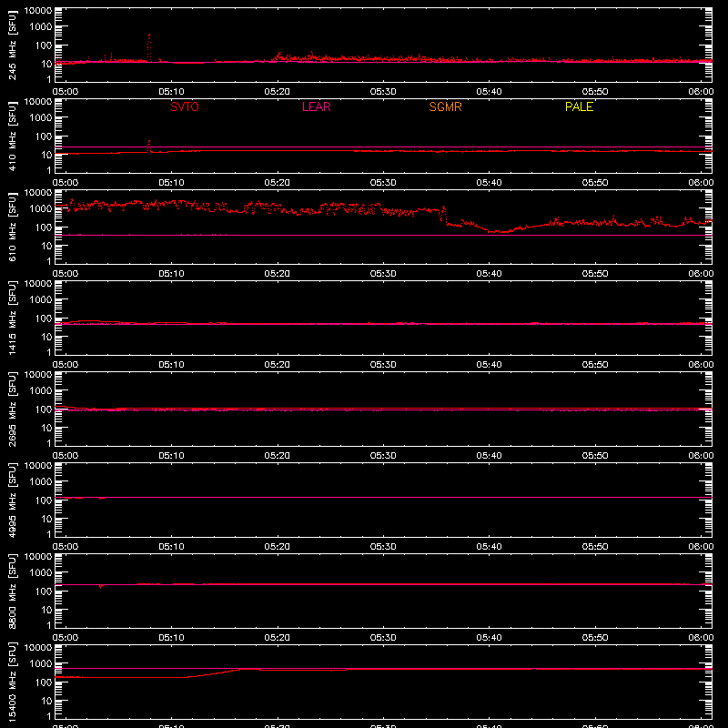Click the 05:00 time tick under 8800 MHz panel
Image resolution: width=728 pixels, height=728 pixels.
click(66, 638)
